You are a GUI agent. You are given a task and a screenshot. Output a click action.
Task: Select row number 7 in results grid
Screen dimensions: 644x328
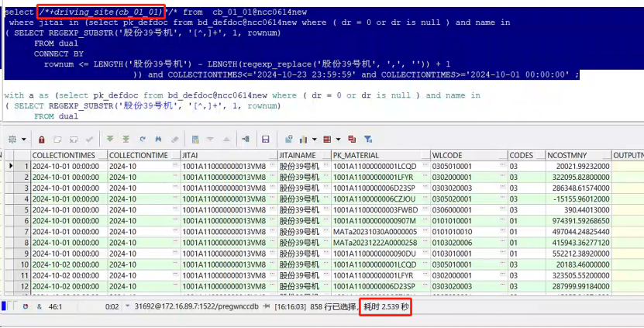click(22, 232)
